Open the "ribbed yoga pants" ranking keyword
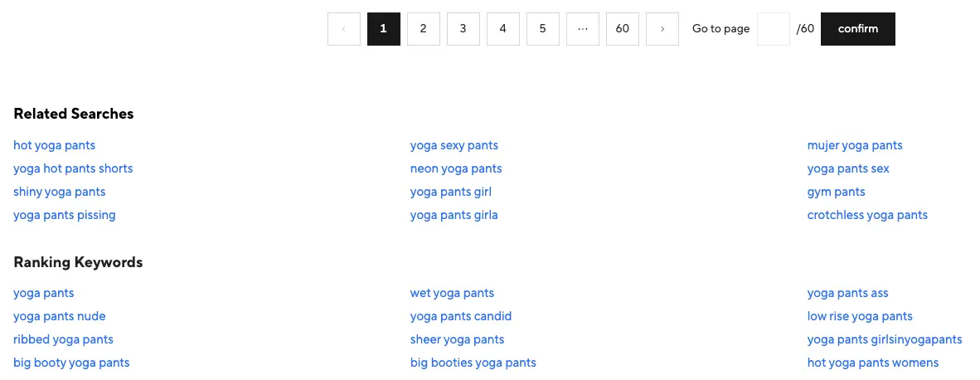The image size is (980, 380). click(63, 339)
